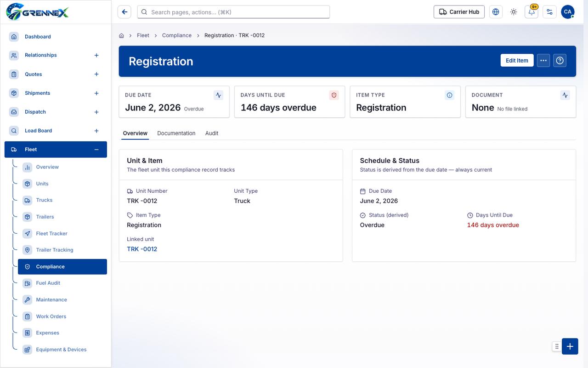Screen dimensions: 588x368
Task: Open the help question mark icon
Action: pyautogui.click(x=560, y=60)
